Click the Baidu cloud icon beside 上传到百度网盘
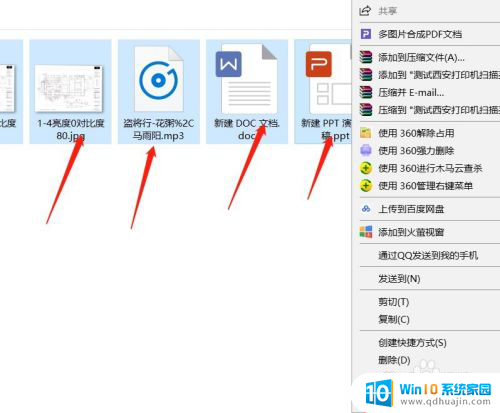Screen dimensions: 500x413 [x=366, y=209]
